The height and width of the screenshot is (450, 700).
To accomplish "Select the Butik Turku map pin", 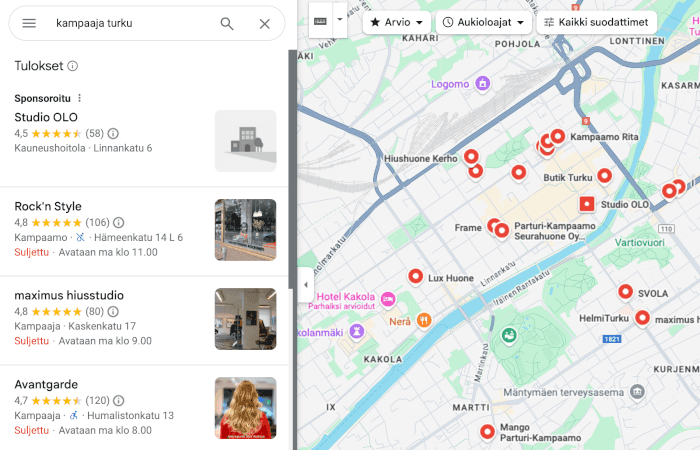I will pyautogui.click(x=604, y=176).
